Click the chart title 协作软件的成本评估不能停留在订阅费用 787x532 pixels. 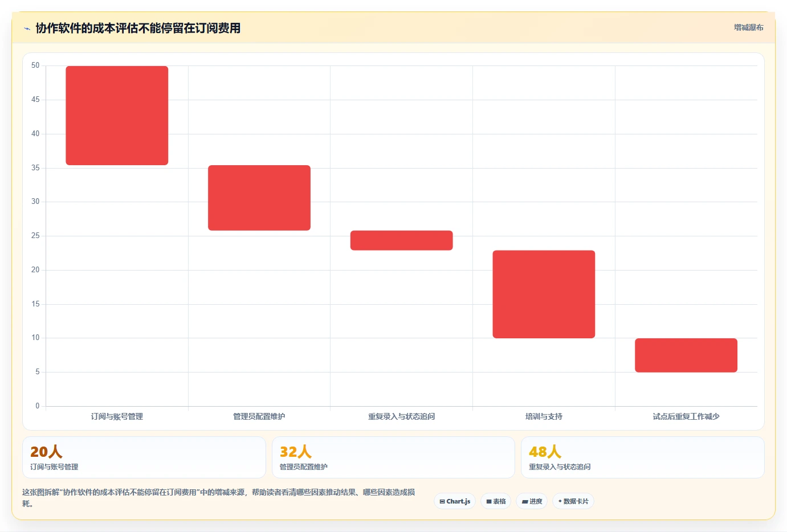click(x=138, y=28)
